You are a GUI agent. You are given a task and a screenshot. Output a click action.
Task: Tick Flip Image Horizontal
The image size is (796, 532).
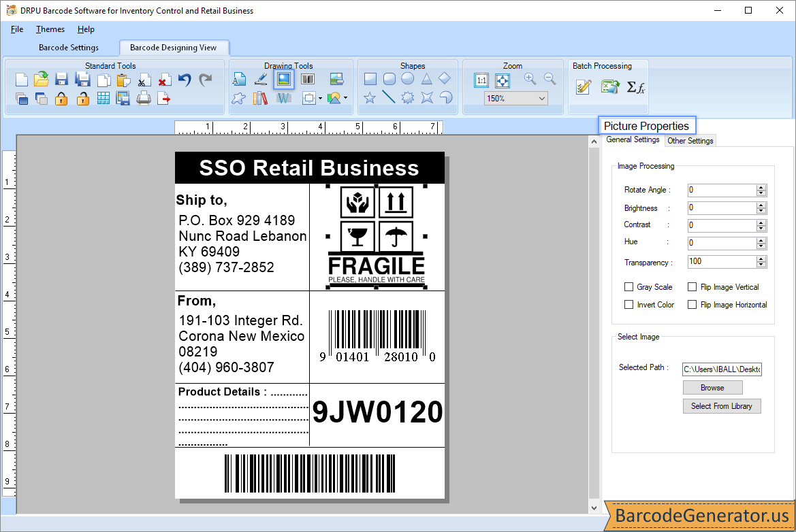point(692,305)
